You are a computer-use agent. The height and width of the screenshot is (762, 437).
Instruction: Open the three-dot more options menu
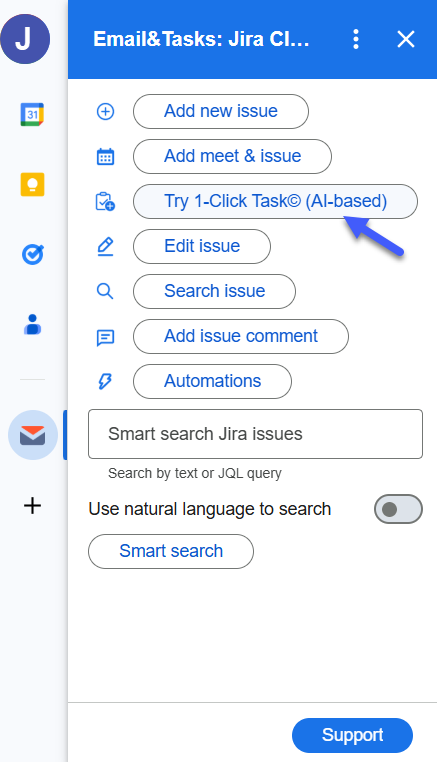click(356, 39)
